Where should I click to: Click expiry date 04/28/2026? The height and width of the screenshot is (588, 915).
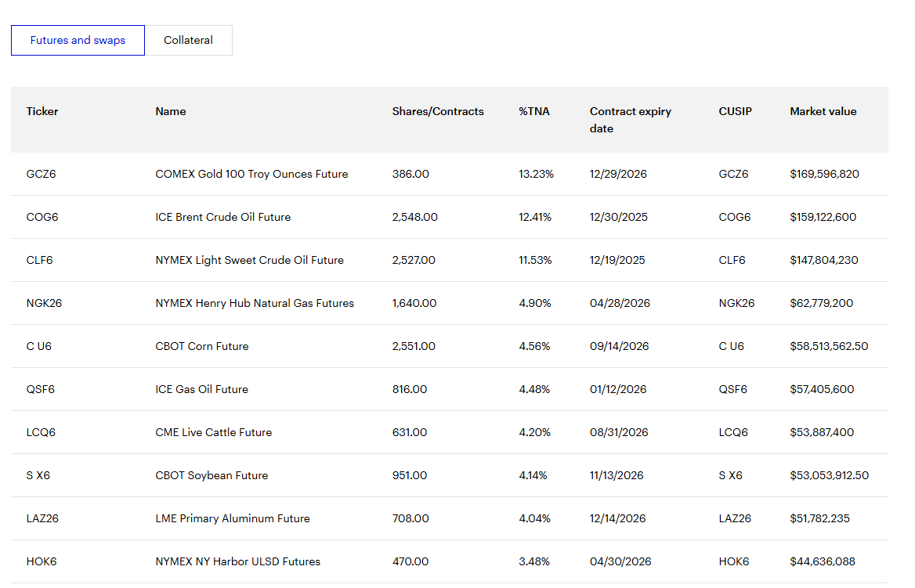[x=620, y=303]
